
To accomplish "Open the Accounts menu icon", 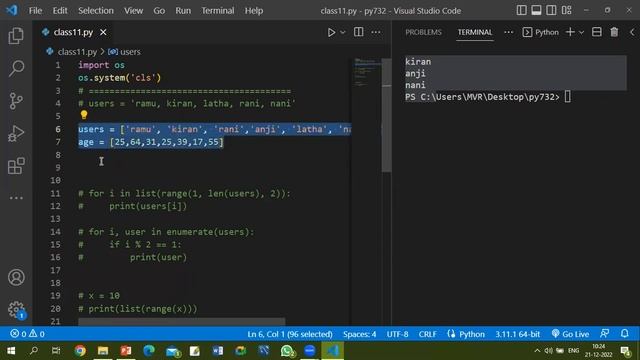I will point(16,278).
